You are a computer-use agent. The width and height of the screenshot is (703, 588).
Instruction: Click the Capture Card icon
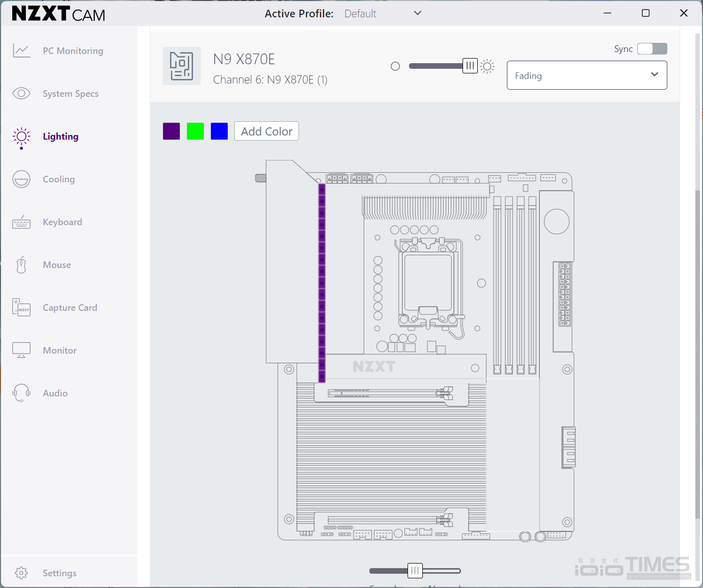21,308
